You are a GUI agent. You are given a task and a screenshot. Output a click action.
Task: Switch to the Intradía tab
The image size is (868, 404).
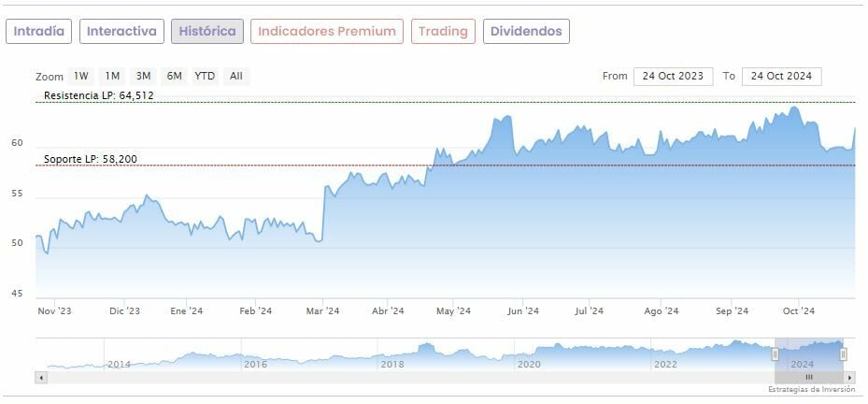pos(39,31)
